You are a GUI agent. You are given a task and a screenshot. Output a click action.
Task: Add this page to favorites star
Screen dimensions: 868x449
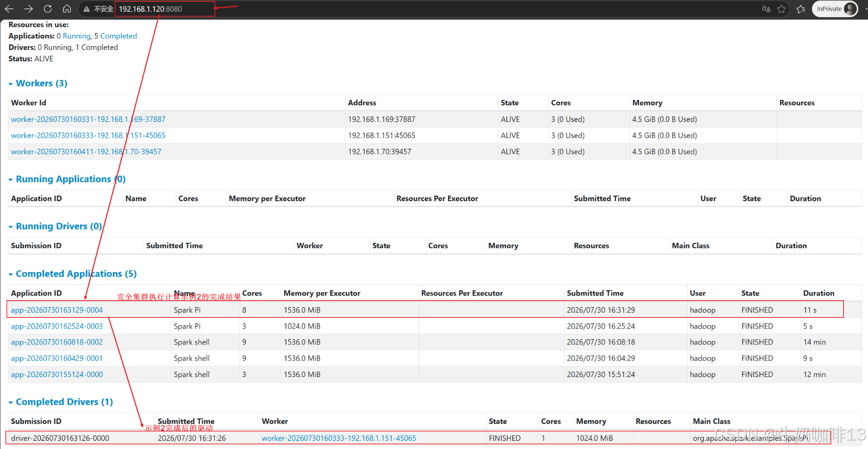click(x=782, y=9)
